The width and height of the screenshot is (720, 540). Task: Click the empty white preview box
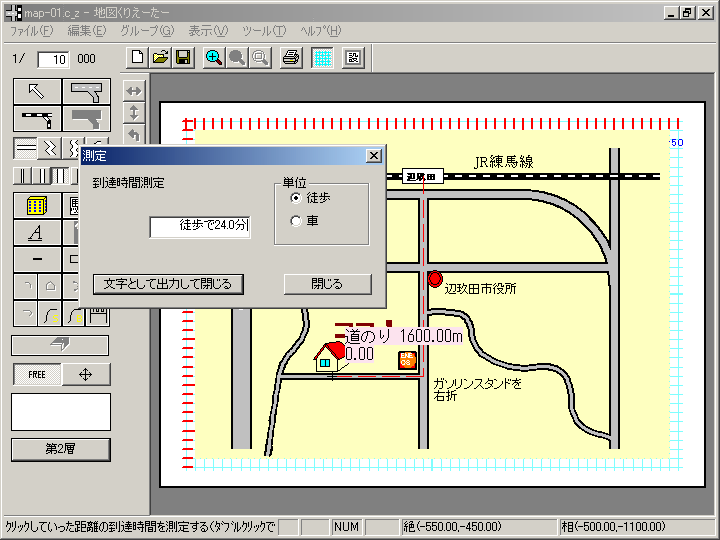tap(61, 412)
